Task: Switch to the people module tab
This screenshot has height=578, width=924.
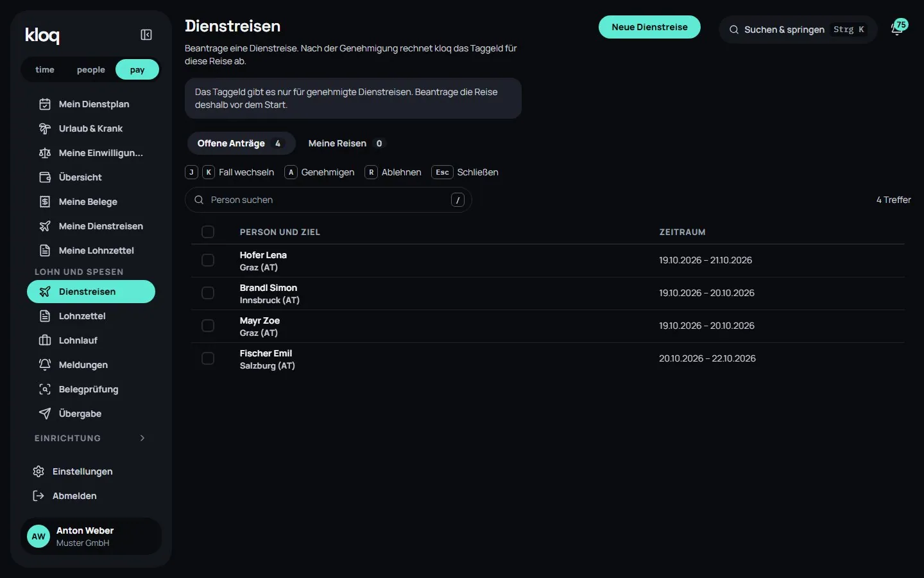Action: pos(91,69)
